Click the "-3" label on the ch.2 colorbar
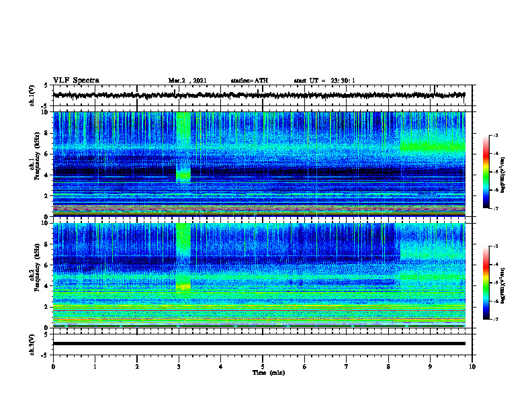Screen dimensions: 532x411 click(495, 246)
